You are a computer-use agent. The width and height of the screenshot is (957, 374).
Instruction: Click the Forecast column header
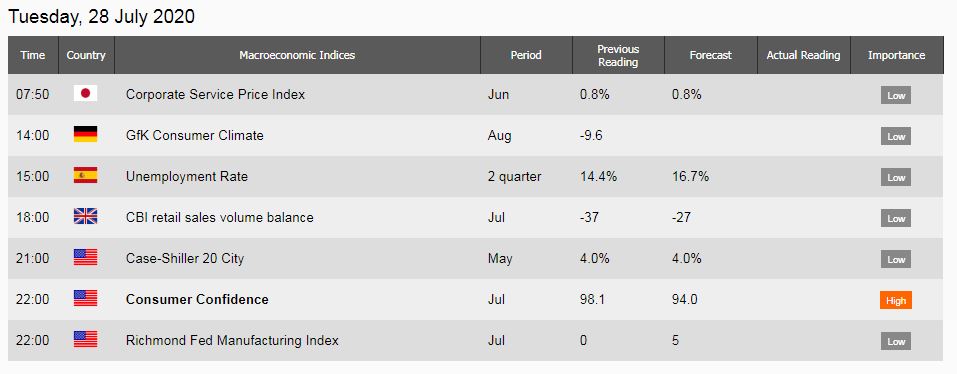tap(710, 55)
